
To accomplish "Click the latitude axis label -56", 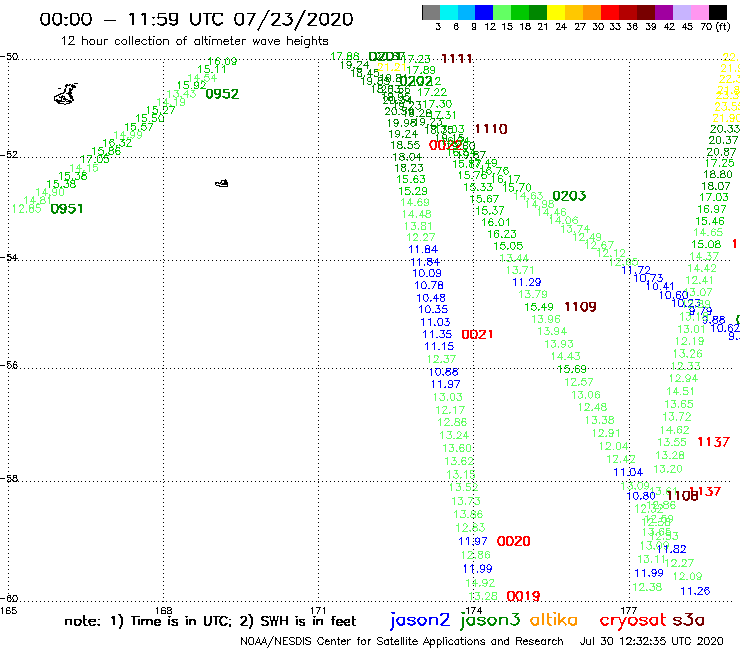I will point(9,365).
